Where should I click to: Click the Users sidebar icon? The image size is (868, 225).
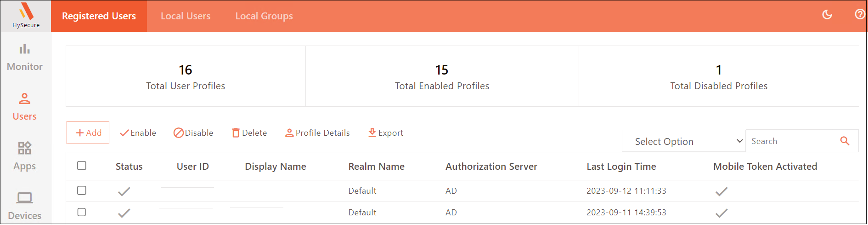25,107
